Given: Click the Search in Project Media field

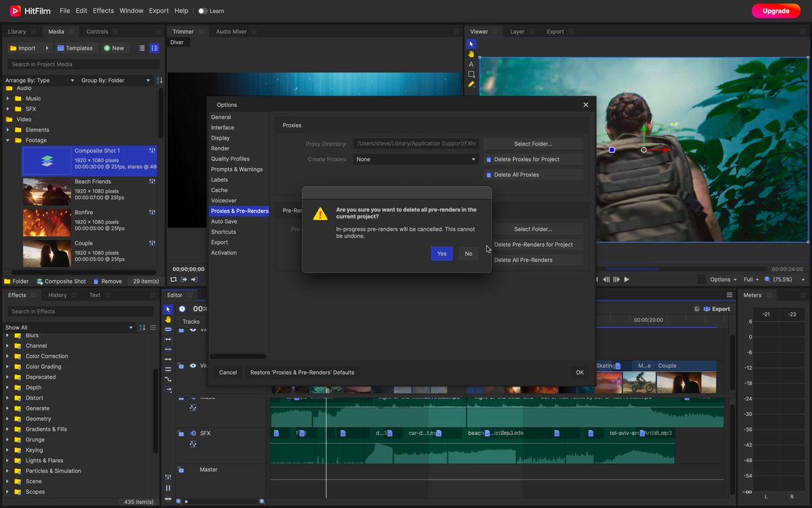Looking at the screenshot, I should [x=83, y=64].
